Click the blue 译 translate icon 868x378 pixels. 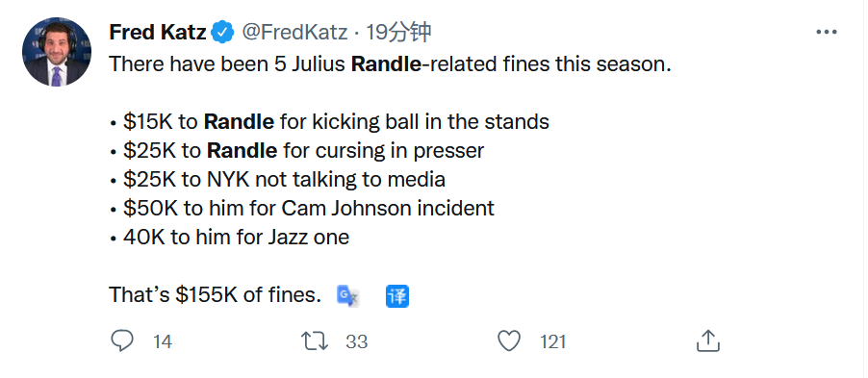point(396,296)
